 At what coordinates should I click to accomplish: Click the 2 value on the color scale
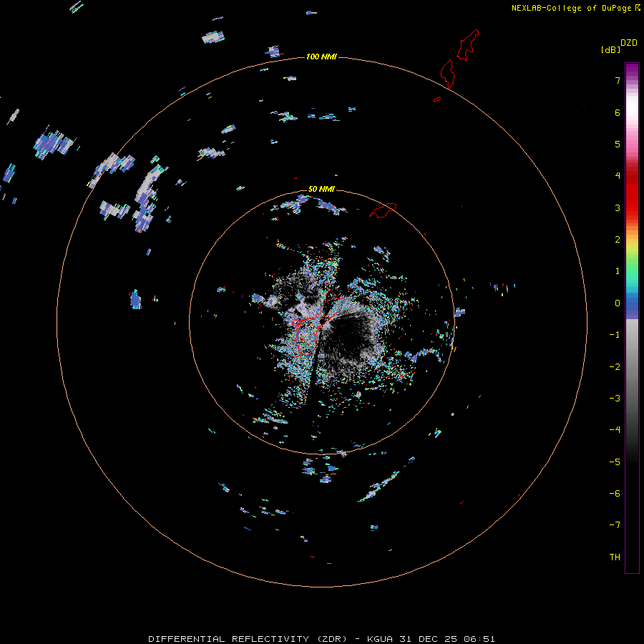point(618,240)
